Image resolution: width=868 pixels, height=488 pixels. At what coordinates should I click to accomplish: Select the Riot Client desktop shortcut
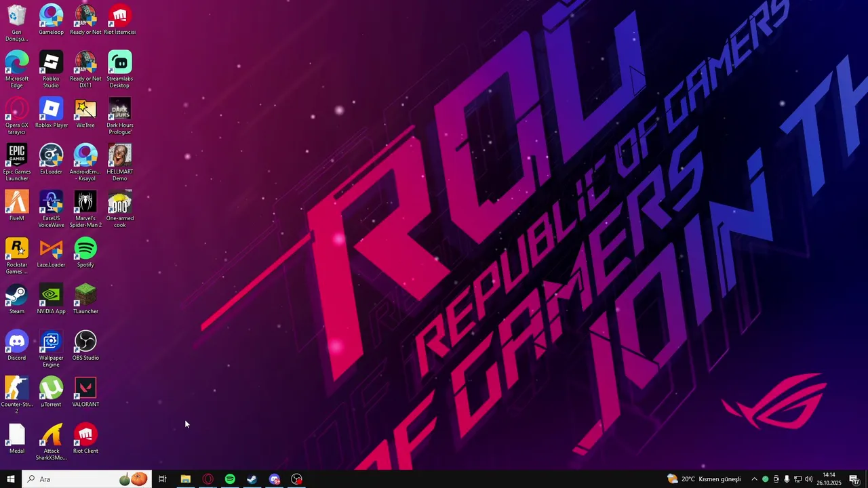(x=85, y=439)
